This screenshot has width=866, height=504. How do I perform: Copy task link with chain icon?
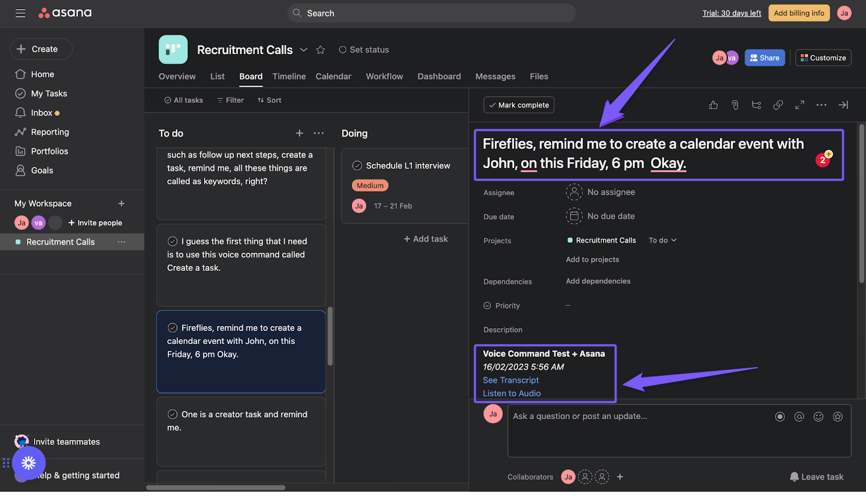[778, 105]
